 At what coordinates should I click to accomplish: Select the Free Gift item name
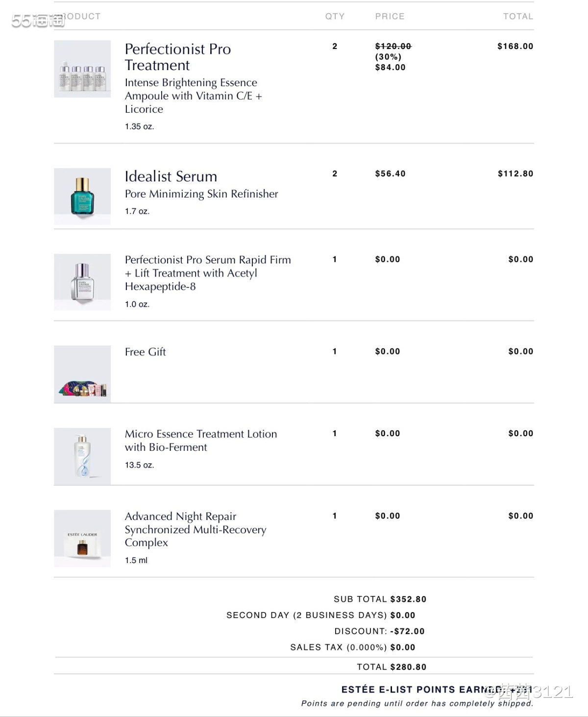[x=146, y=352]
